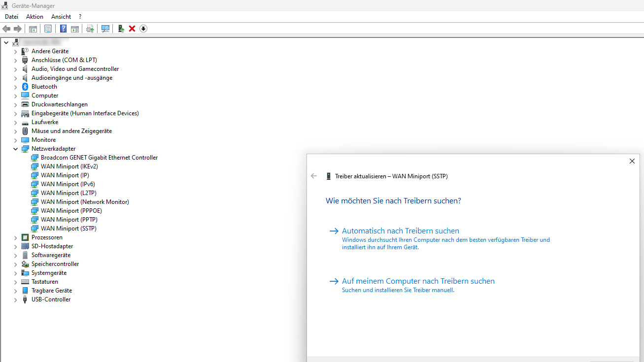The image size is (644, 362).
Task: Click the Bluetooth category icon
Action: coord(25,87)
